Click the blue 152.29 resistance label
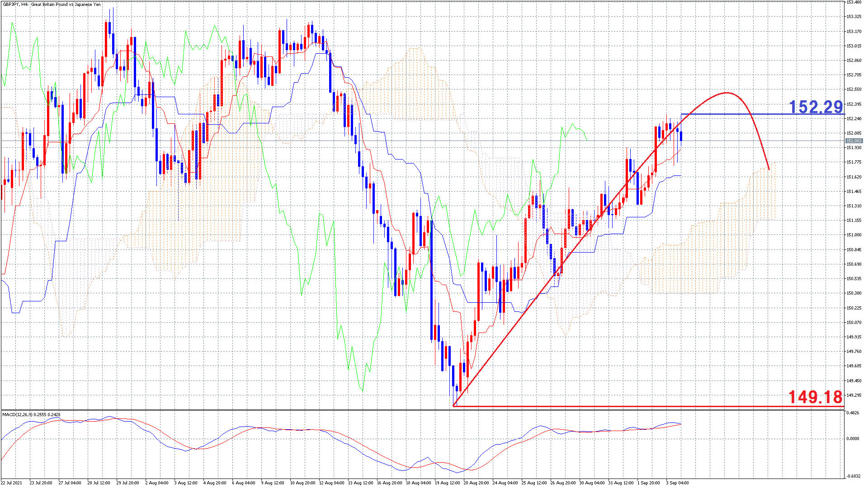Screen dimensions: 868x488 click(x=816, y=107)
